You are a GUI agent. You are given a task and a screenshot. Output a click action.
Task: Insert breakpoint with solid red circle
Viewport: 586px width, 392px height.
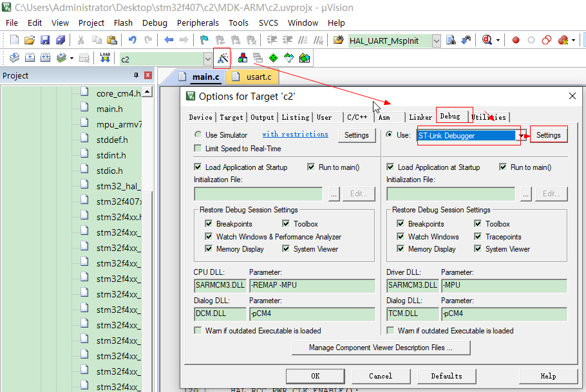(516, 40)
